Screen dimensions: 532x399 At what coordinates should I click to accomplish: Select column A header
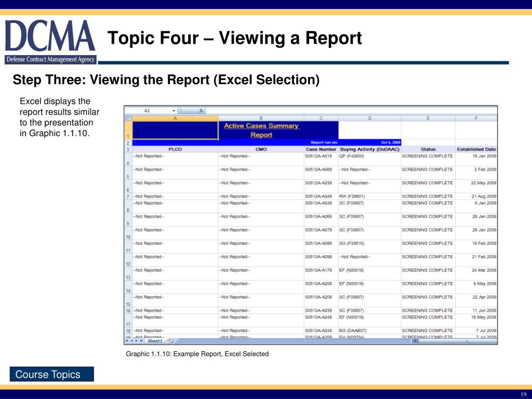[x=175, y=118]
